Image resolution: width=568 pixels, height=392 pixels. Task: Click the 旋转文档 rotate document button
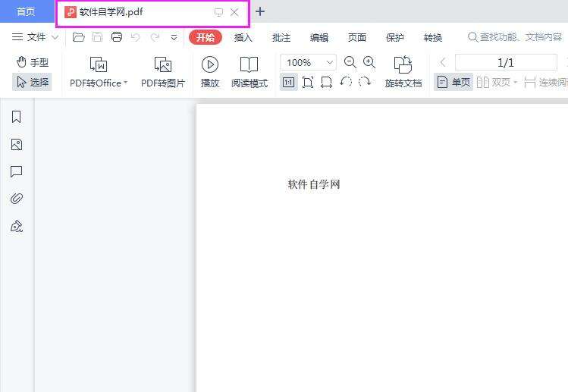403,72
